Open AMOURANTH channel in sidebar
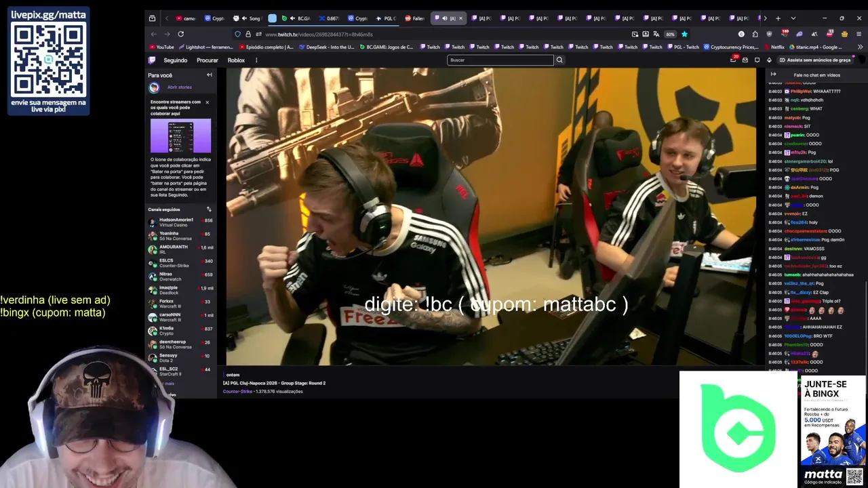Viewport: 868px width, 488px height. pos(180,249)
